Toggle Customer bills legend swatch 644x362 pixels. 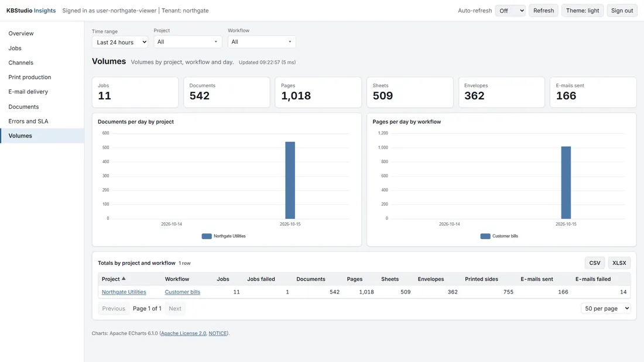[x=485, y=236]
